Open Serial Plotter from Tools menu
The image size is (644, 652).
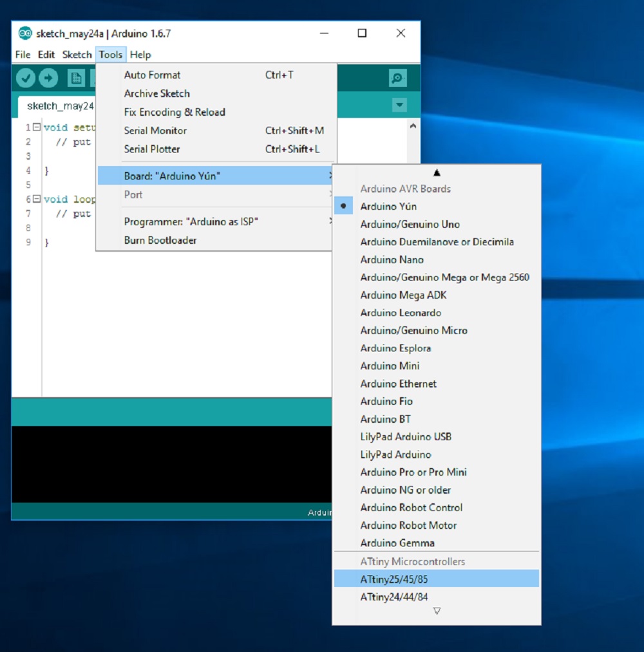point(215,149)
